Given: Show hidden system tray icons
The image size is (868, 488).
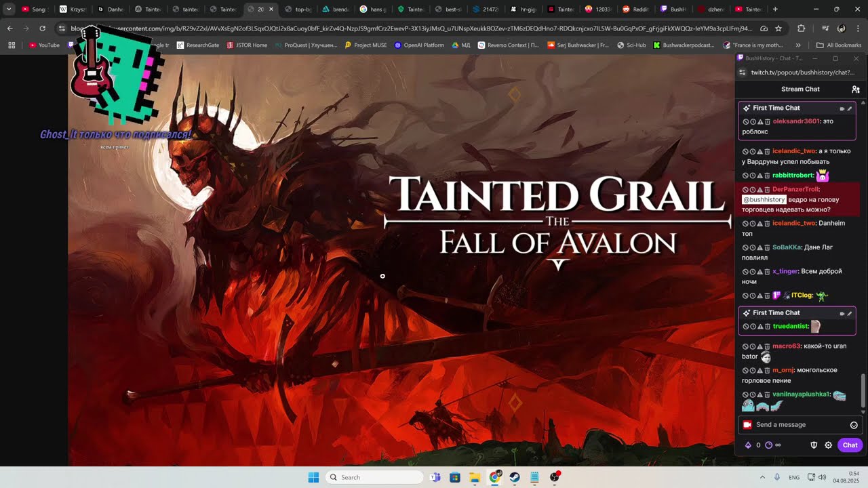Looking at the screenshot, I should point(762,478).
